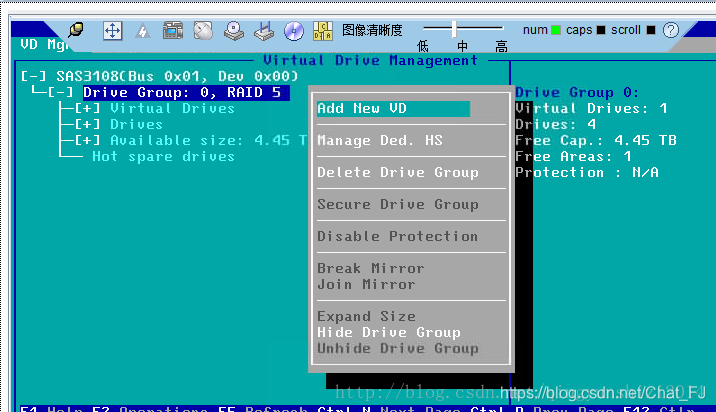
Task: Choose Join Mirror entry
Action: (366, 284)
